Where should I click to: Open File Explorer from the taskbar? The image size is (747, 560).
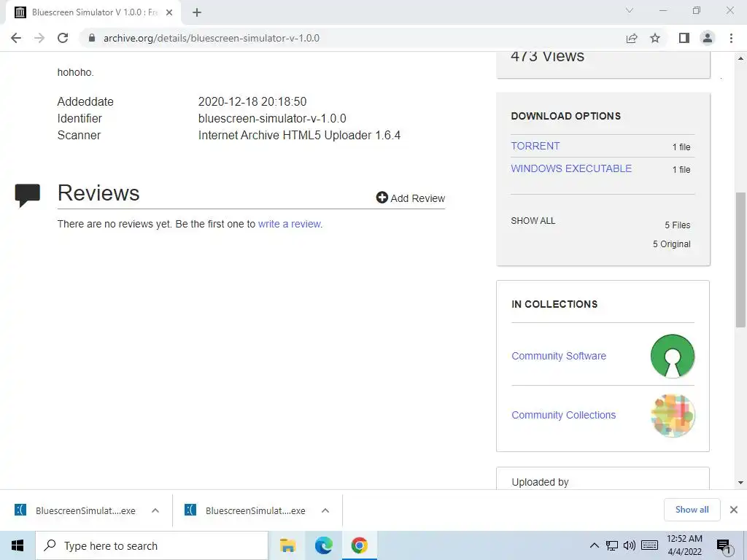(287, 545)
